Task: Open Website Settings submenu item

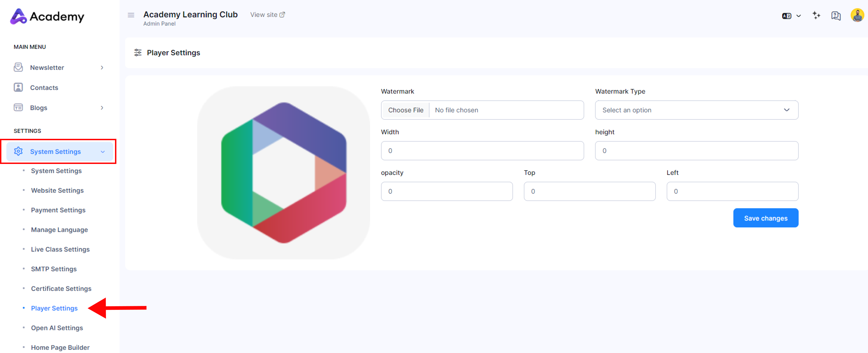Action: 57,190
